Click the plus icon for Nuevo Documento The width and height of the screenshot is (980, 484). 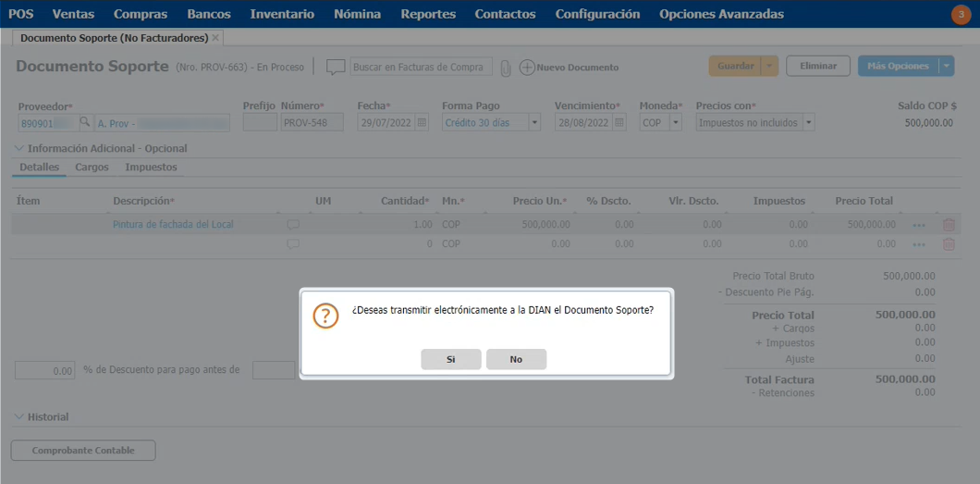[527, 68]
